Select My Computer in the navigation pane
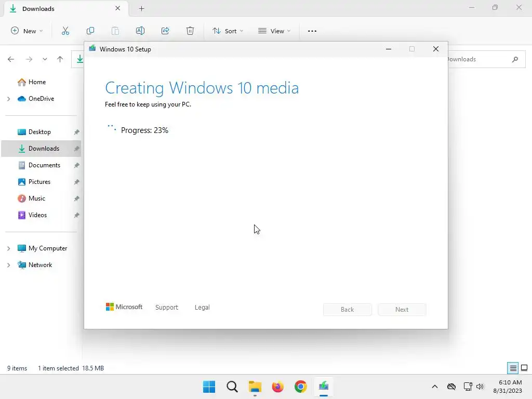 tap(47, 248)
